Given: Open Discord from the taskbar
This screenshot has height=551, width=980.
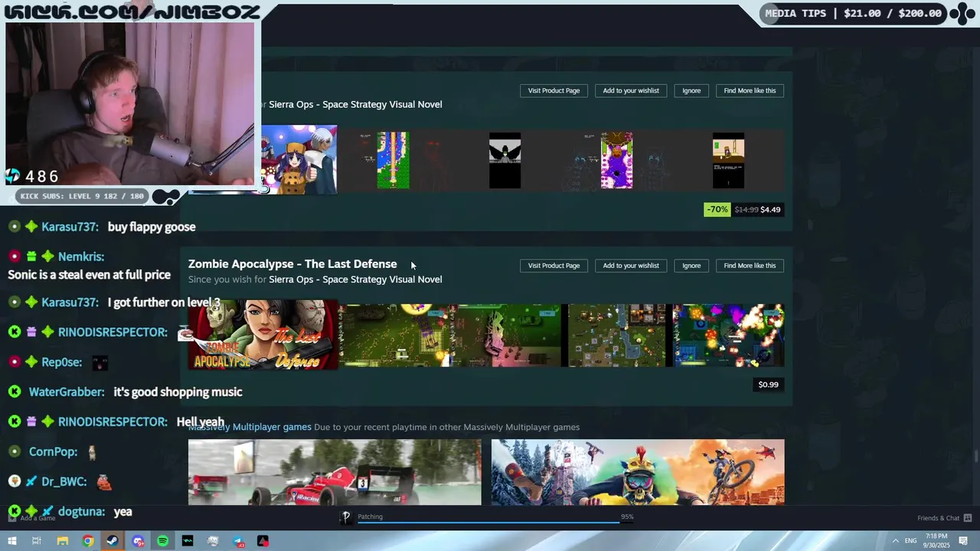Looking at the screenshot, I should [138, 541].
